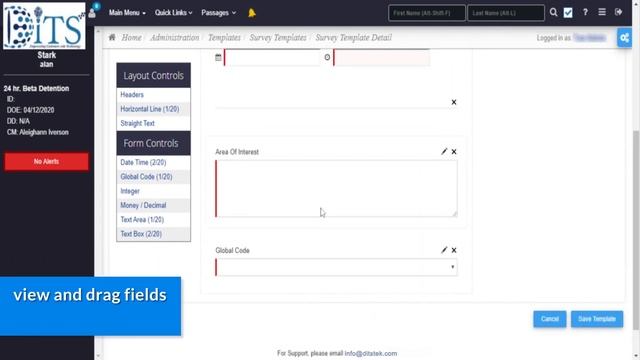This screenshot has width=640, height=360.
Task: Select Text Box (2/20) form control
Action: (153, 234)
